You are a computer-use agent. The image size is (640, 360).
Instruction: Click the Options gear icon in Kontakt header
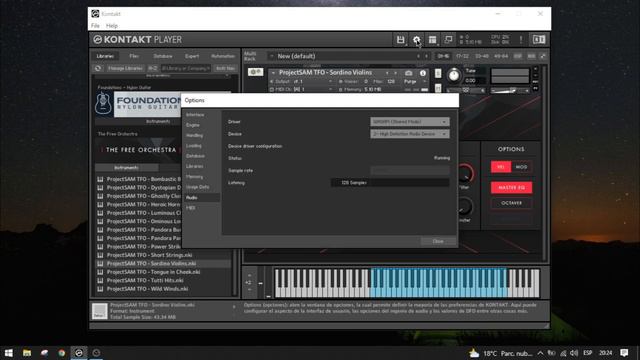[x=416, y=40]
